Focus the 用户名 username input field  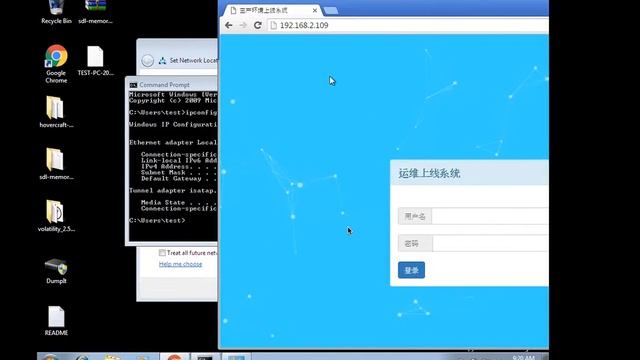click(x=490, y=216)
